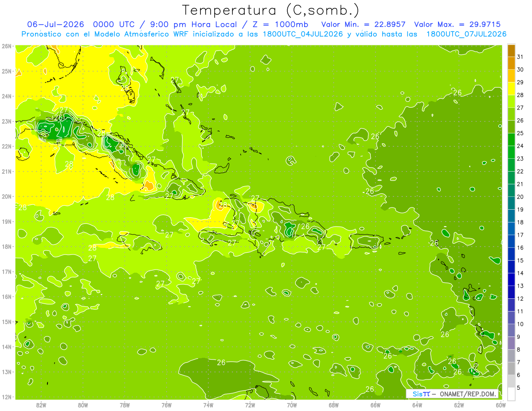Pick the legend band between 25 and 26
Screen dimensions: 532x411
tap(511, 126)
